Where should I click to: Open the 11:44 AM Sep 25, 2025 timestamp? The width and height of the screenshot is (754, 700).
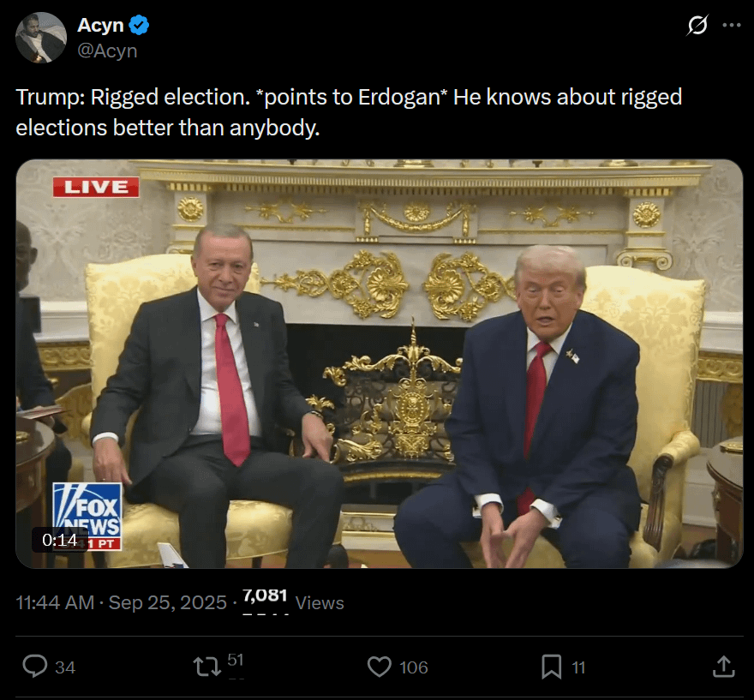121,603
